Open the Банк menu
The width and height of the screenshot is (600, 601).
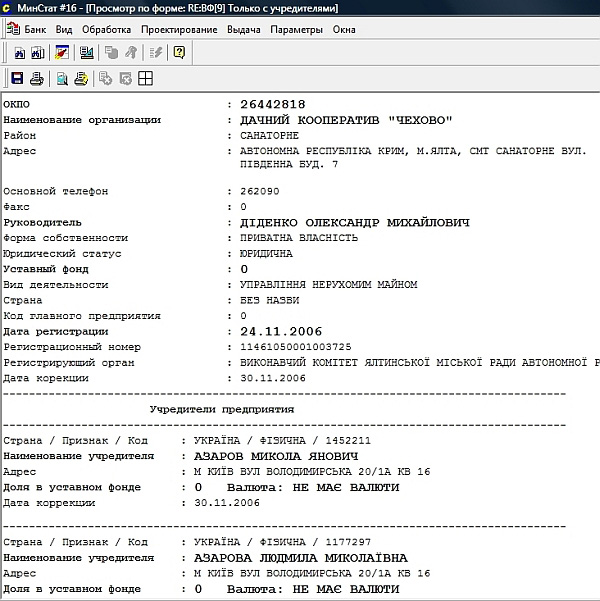pyautogui.click(x=35, y=30)
